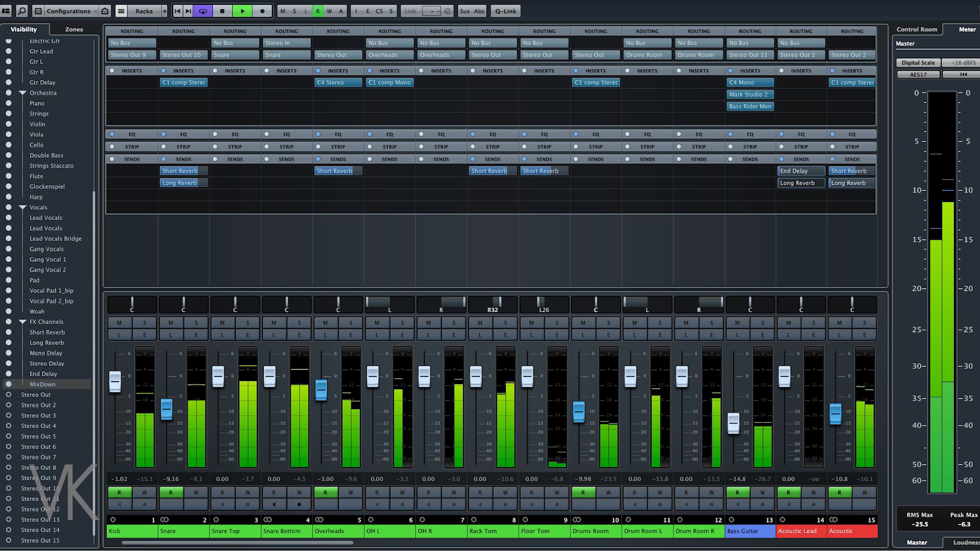Screen dimensions: 980x551
Task: Solo the Bass Guitar channel
Action: [x=763, y=322]
